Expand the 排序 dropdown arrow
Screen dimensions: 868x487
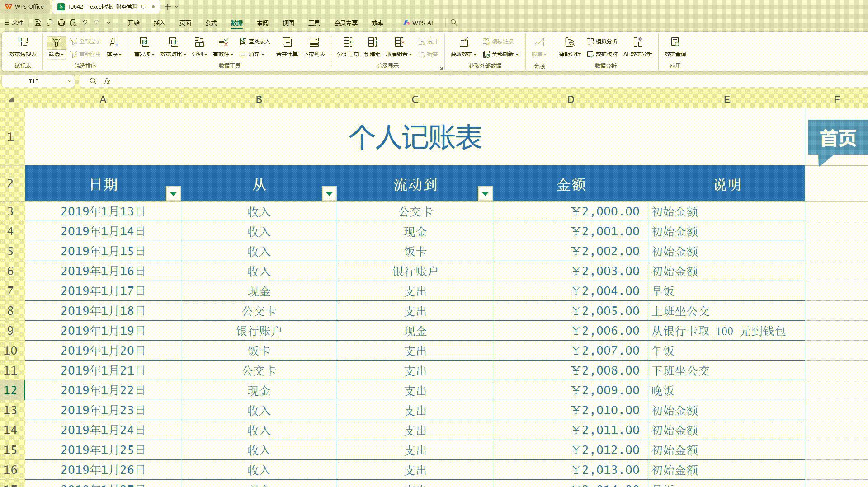point(120,54)
